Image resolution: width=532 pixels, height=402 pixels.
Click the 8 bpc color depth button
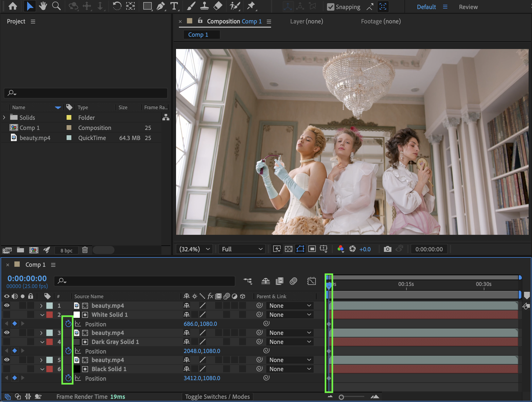coord(66,250)
